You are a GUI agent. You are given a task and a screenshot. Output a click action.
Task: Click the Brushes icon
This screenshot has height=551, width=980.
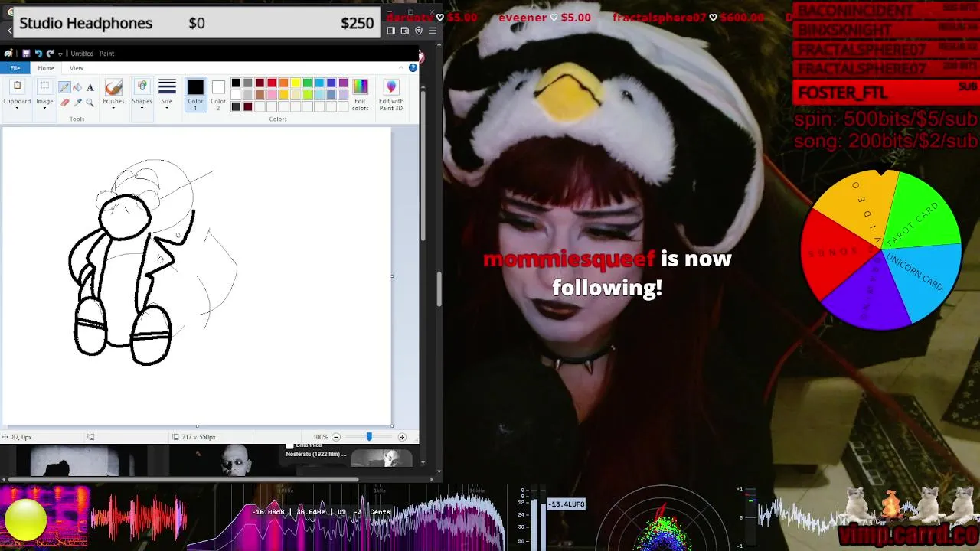113,87
